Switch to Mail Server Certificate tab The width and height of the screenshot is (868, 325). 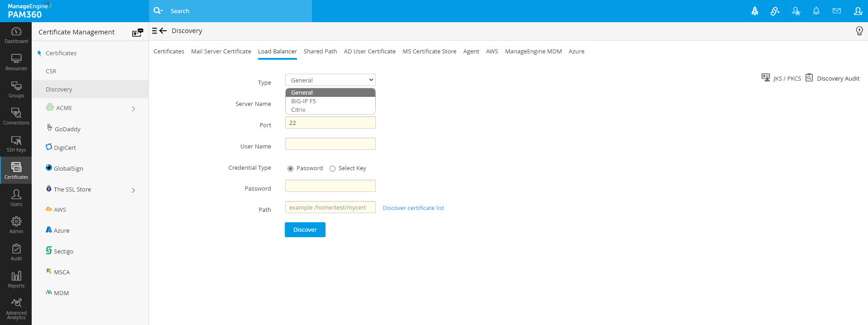pos(221,51)
